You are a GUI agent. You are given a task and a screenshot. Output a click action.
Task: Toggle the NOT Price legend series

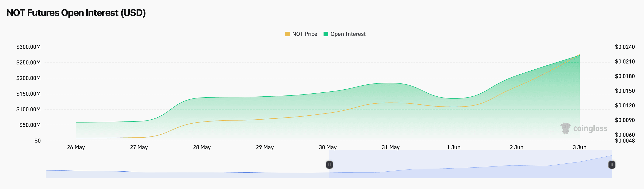(301, 34)
